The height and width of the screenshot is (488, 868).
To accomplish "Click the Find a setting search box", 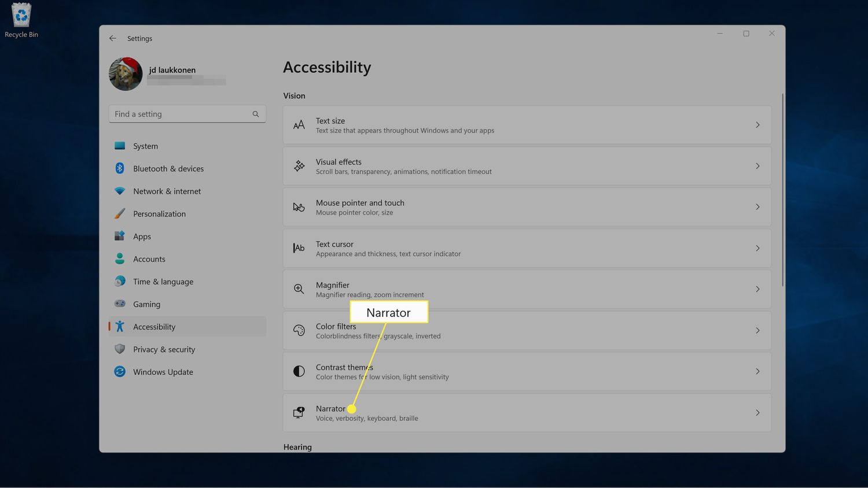I will click(x=187, y=114).
